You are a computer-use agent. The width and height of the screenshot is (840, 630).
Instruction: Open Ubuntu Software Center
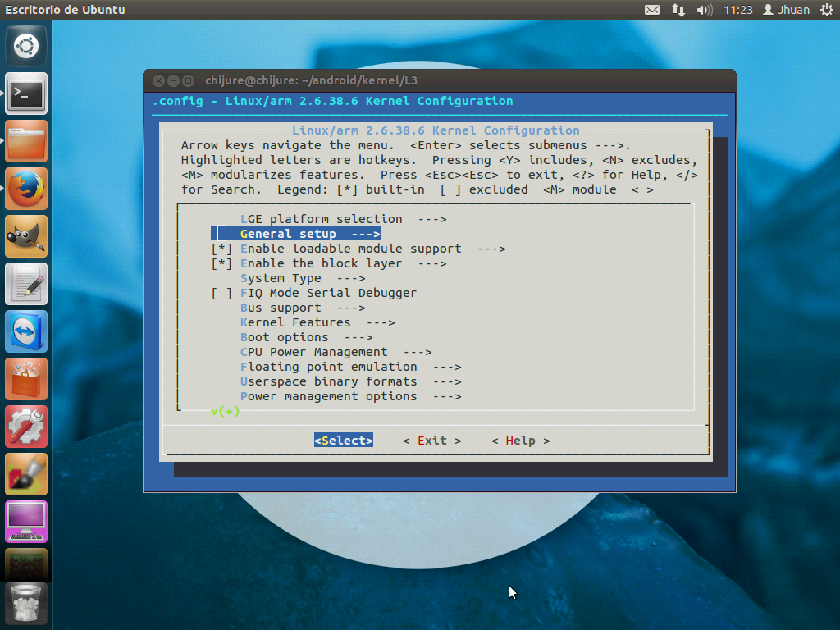click(x=25, y=379)
